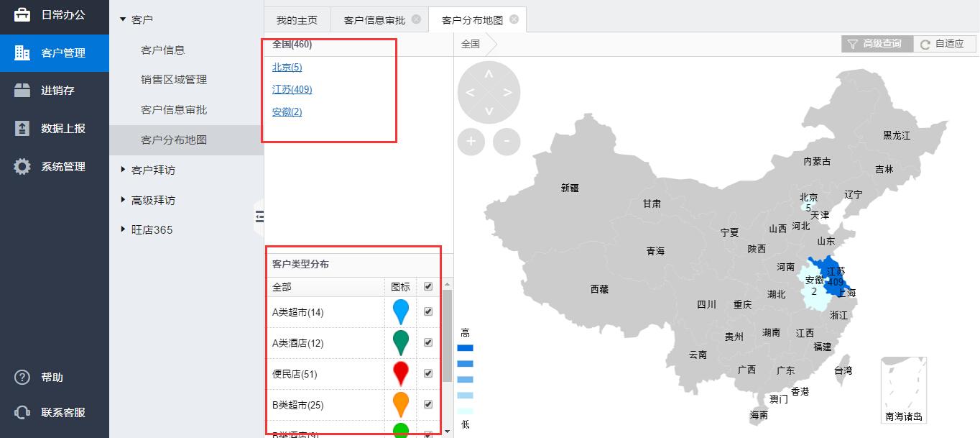Click the 高级查询 button
The height and width of the screenshot is (438, 980).
point(876,44)
